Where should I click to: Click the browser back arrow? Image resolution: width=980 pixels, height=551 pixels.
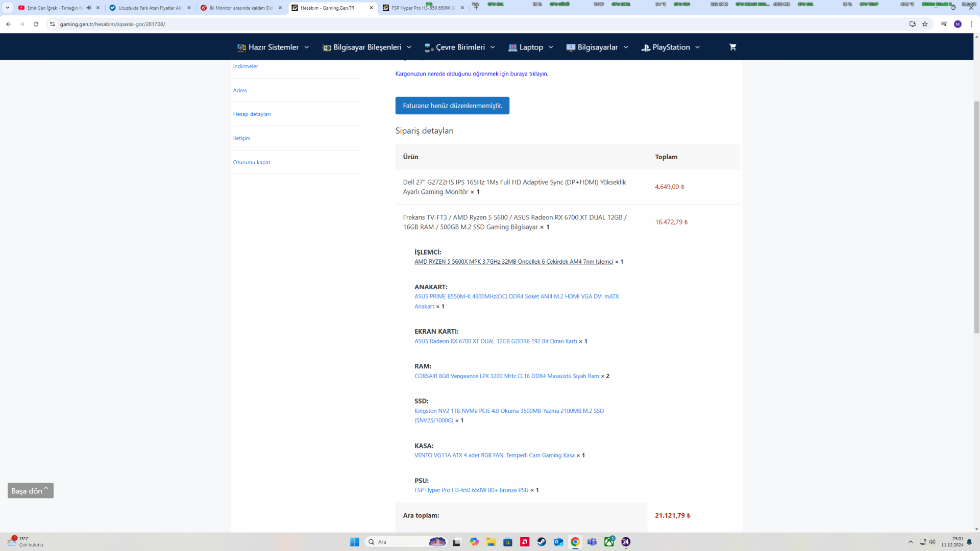point(9,24)
